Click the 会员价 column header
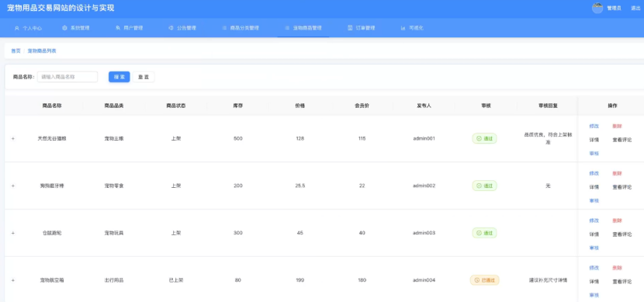The width and height of the screenshot is (644, 302). [x=362, y=106]
